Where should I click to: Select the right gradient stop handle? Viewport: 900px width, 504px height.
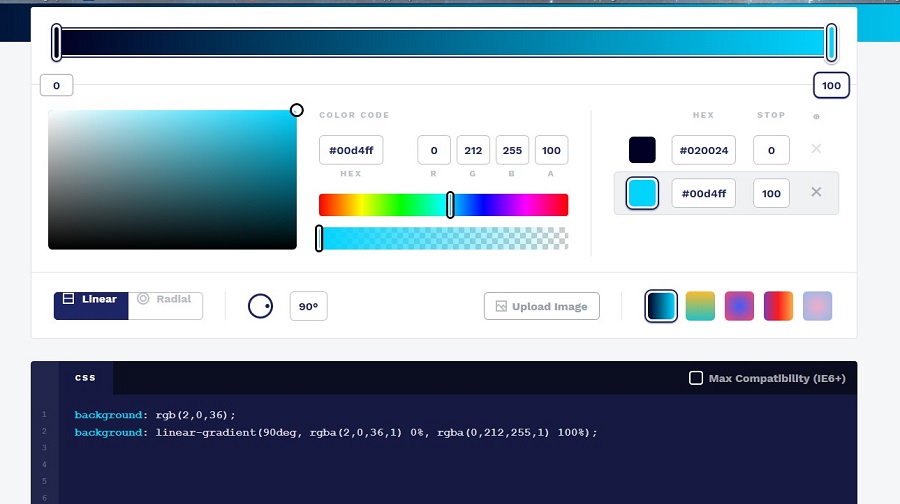coord(831,43)
